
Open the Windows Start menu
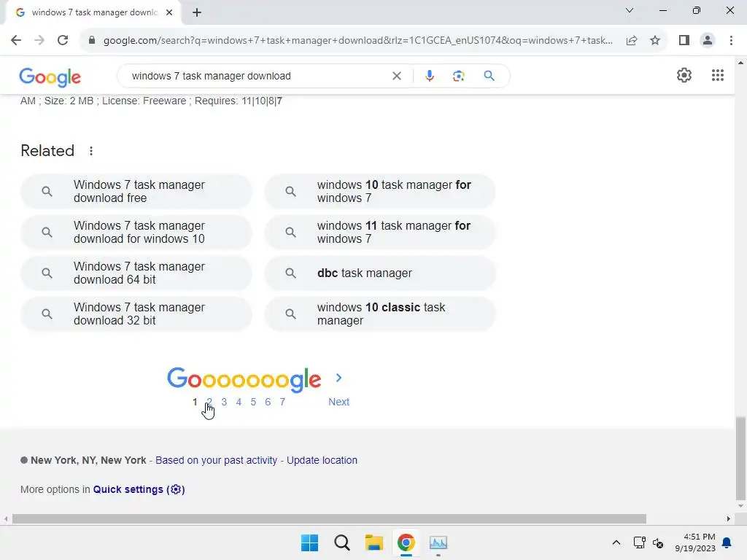pos(309,542)
